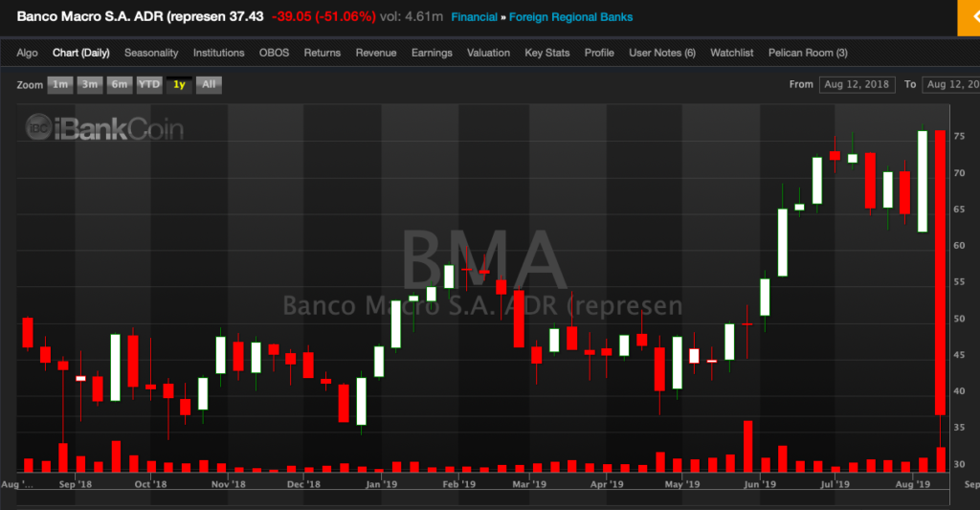Set zoom to All
This screenshot has width=980, height=510.
click(209, 84)
